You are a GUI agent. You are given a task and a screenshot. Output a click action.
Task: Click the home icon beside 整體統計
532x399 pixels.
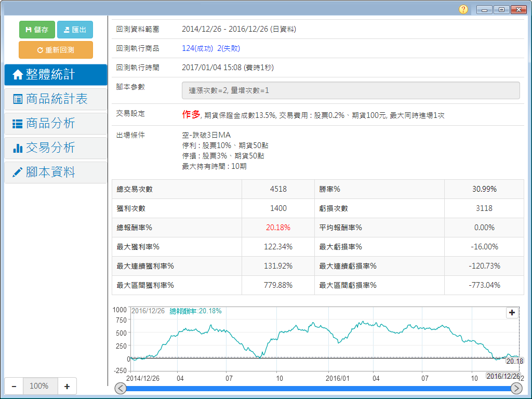[x=18, y=75]
